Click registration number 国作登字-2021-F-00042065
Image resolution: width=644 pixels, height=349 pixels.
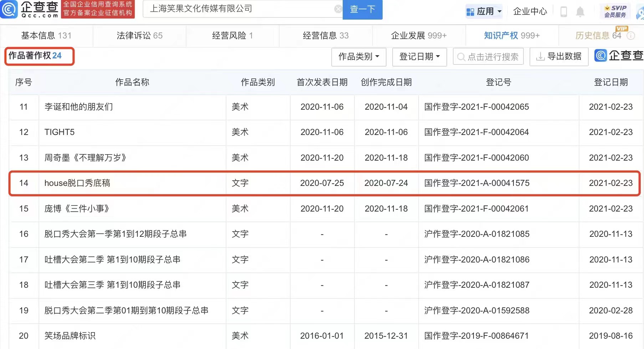pos(477,107)
